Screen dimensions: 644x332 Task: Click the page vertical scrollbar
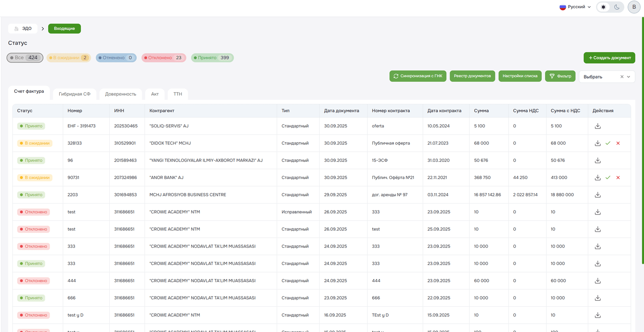tap(643, 141)
